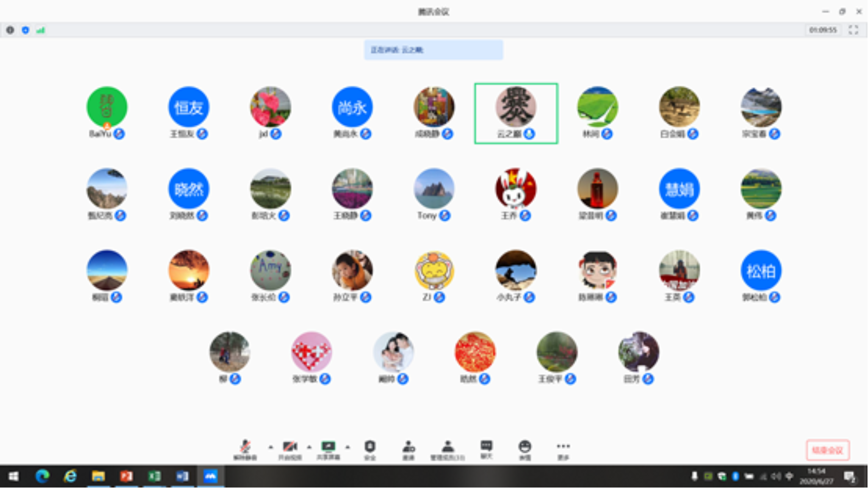Open Microsoft Edge from the taskbar
Viewport: 868px width, 488px height.
[42, 476]
